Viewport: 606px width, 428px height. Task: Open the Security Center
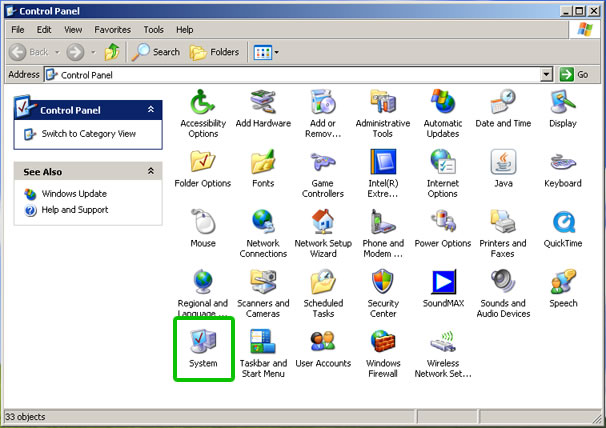point(383,293)
